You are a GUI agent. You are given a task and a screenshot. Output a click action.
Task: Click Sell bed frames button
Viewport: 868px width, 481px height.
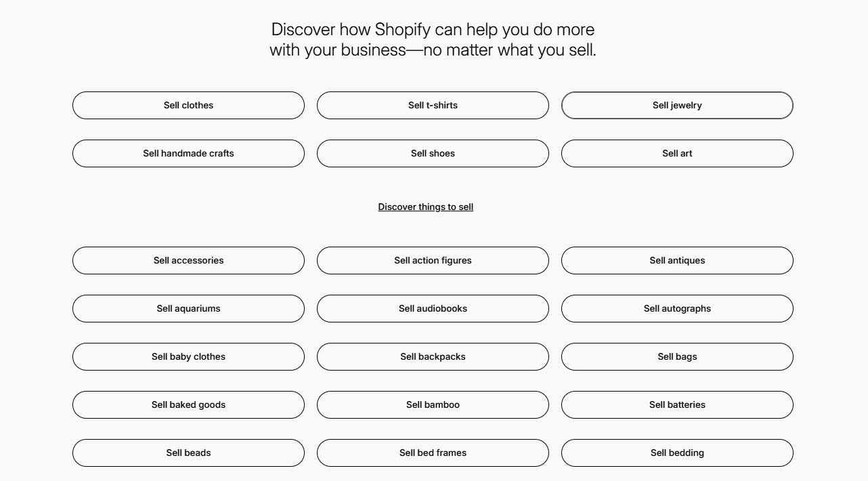pos(433,453)
